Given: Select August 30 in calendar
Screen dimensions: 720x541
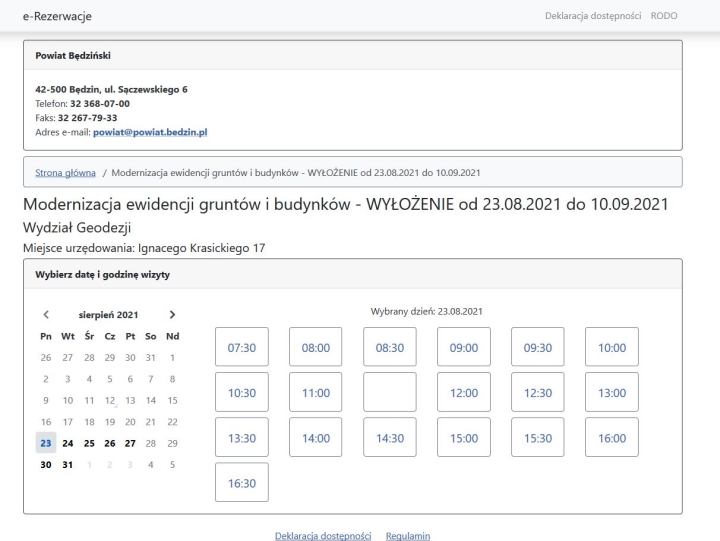Looking at the screenshot, I should click(46, 464).
